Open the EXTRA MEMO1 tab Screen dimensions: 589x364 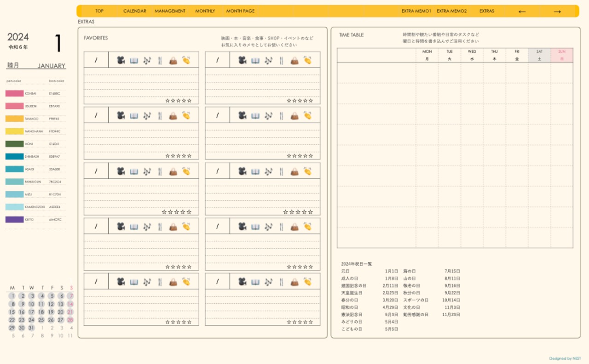416,11
